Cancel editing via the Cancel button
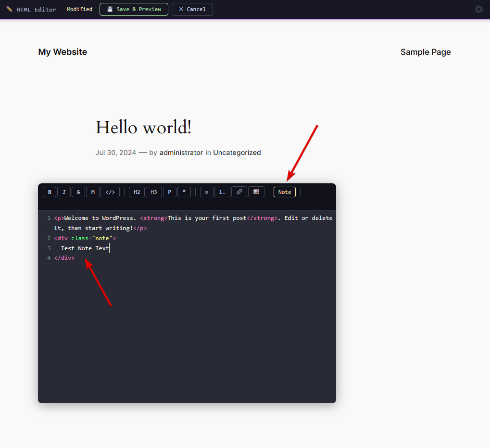The width and height of the screenshot is (490, 448). pyautogui.click(x=192, y=9)
